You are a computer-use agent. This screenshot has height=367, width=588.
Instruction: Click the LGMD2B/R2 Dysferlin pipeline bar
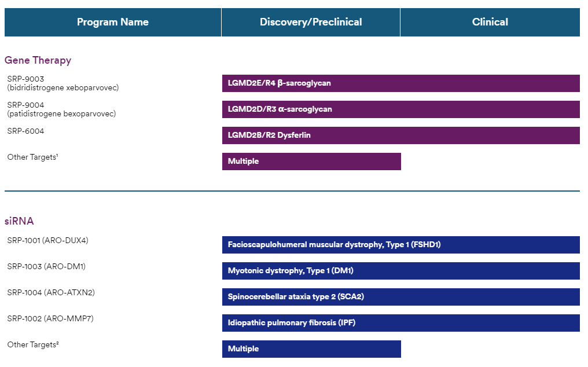(x=400, y=135)
